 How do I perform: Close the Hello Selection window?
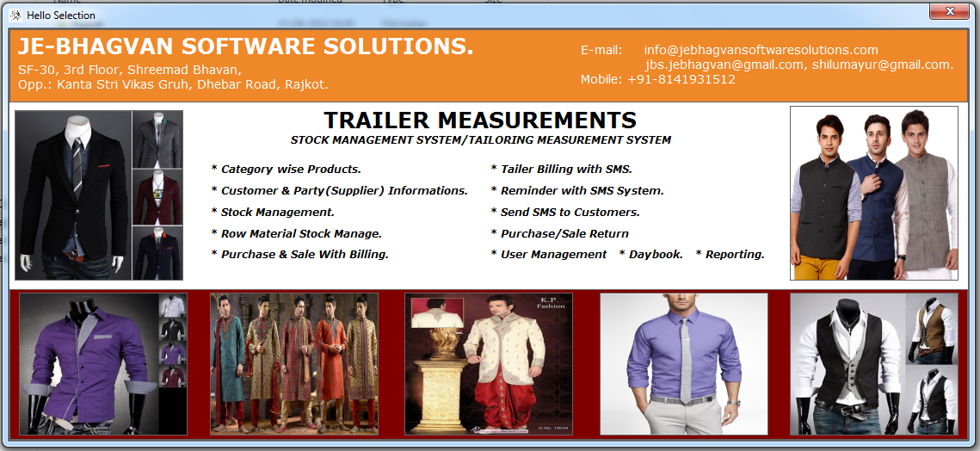pyautogui.click(x=949, y=10)
